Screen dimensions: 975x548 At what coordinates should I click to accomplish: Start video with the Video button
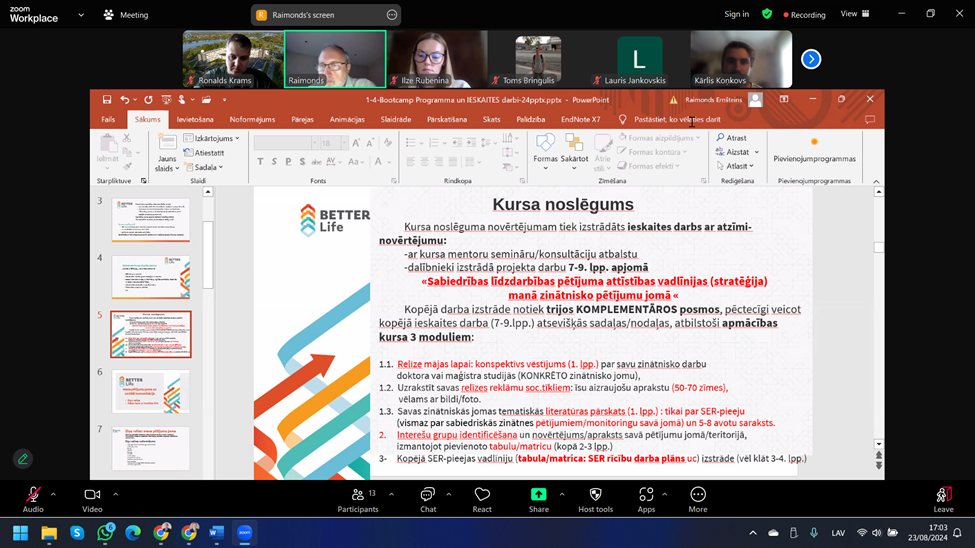tap(92, 495)
